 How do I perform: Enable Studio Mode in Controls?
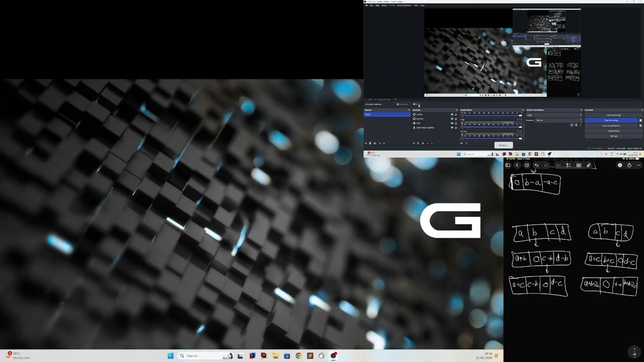click(x=614, y=131)
